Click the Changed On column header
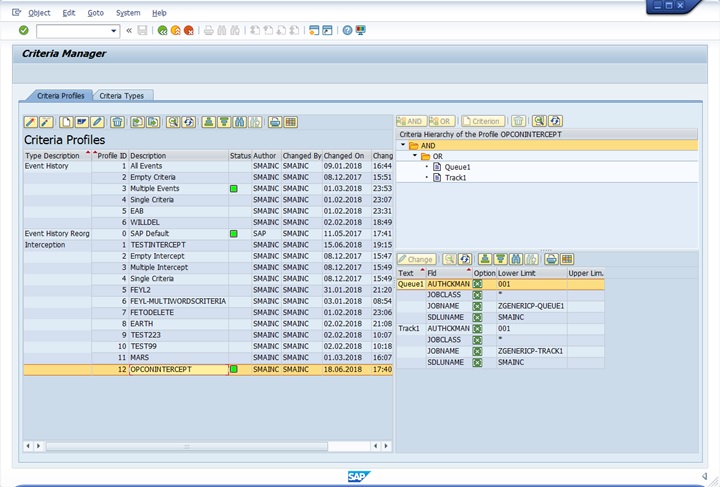Screen dimensions: 720x487 click(x=346, y=156)
